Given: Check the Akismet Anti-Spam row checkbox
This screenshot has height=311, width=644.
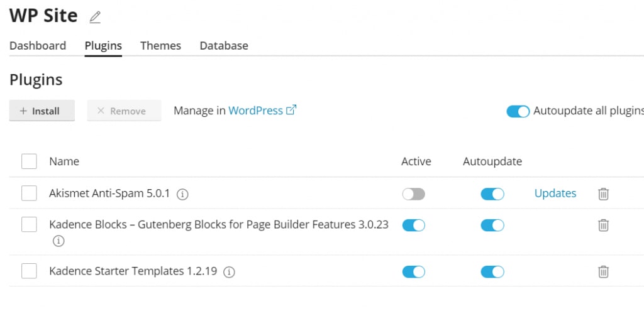Looking at the screenshot, I should click(29, 194).
